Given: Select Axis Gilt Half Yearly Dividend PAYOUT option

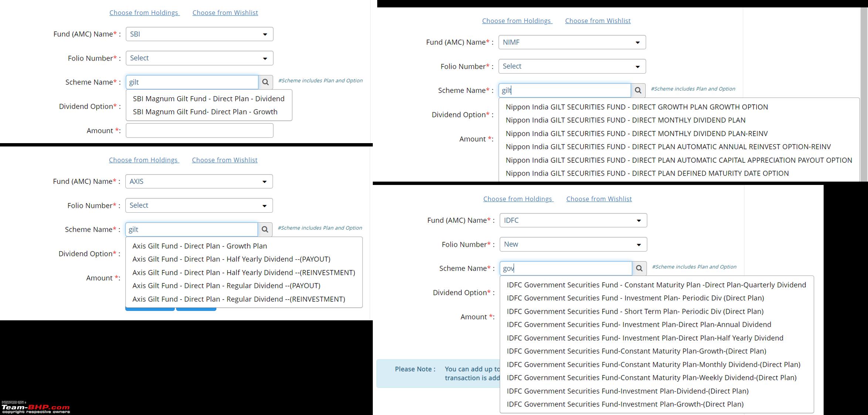Looking at the screenshot, I should pyautogui.click(x=244, y=259).
